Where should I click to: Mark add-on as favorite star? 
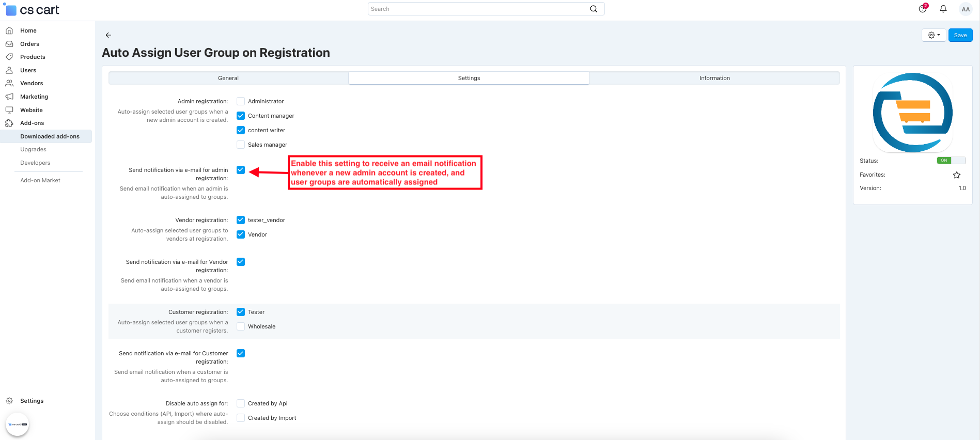point(956,175)
